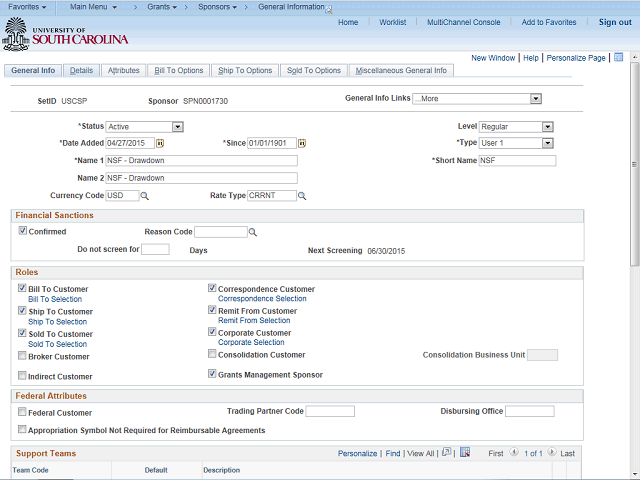Click the Support Teams zoom popup icon
This screenshot has width=640, height=480.
446,453
